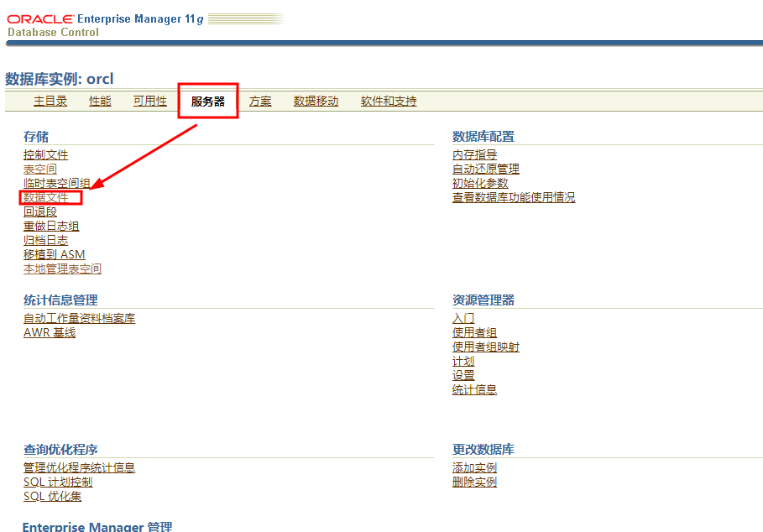Open the 主目录 tab
Screen dimensions: 763x532
click(x=50, y=102)
